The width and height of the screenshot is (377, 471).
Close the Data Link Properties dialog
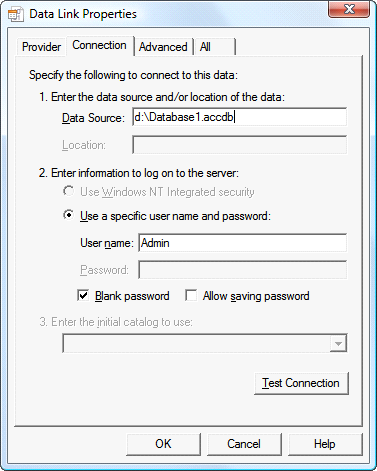[x=349, y=9]
